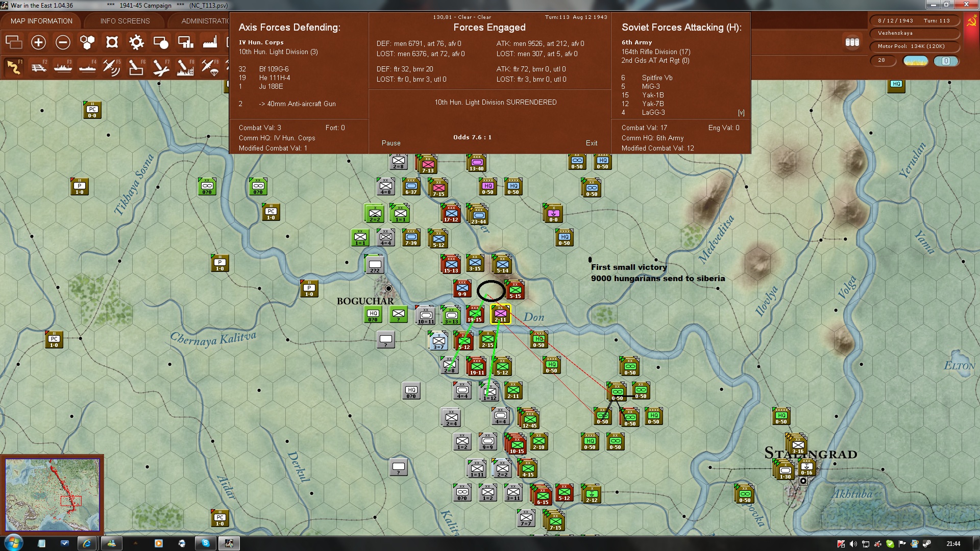The height and width of the screenshot is (551, 980).
Task: Toggle the factory locations icon
Action: click(x=210, y=42)
